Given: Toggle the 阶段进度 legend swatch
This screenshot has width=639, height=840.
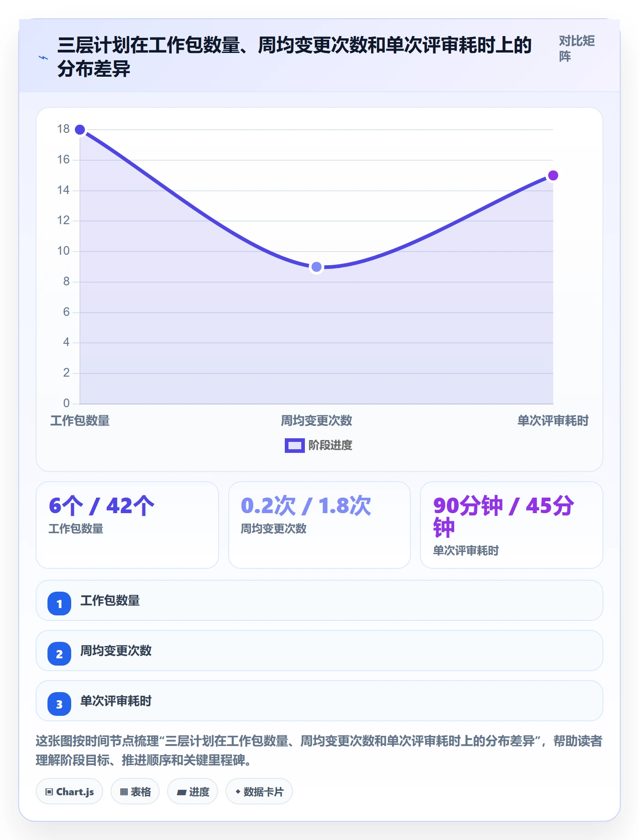Looking at the screenshot, I should coord(294,445).
